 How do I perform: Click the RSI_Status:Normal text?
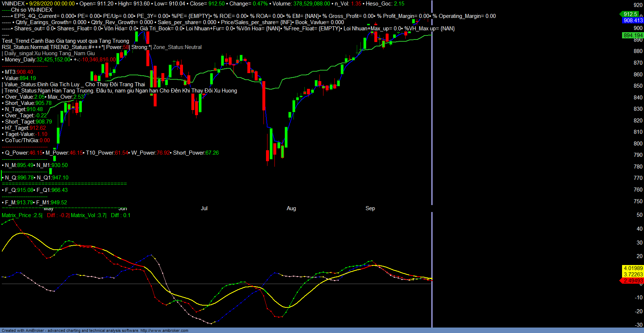point(25,47)
